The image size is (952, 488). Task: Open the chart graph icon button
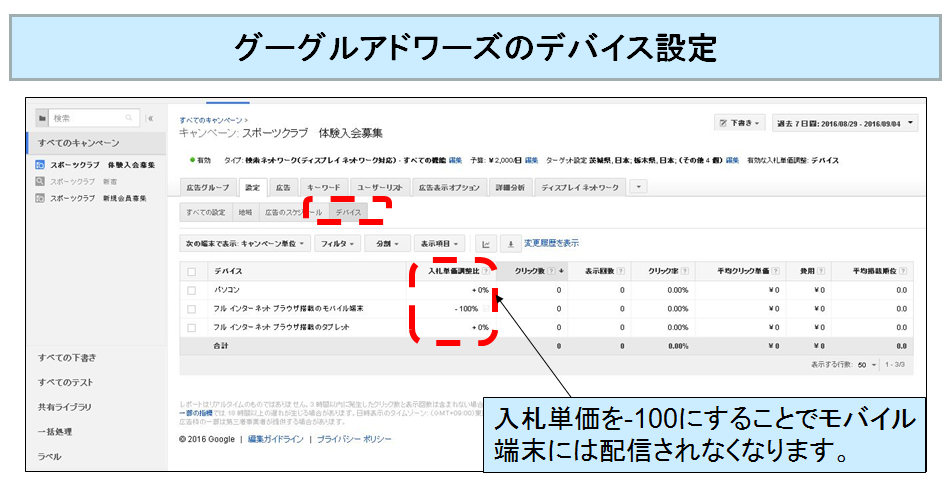pos(486,244)
